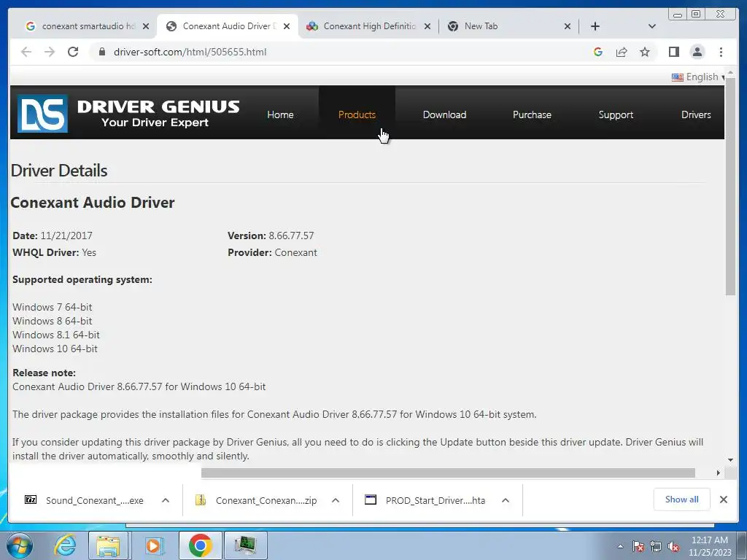Click the 'Conexant Audio Driver' heading

(93, 203)
